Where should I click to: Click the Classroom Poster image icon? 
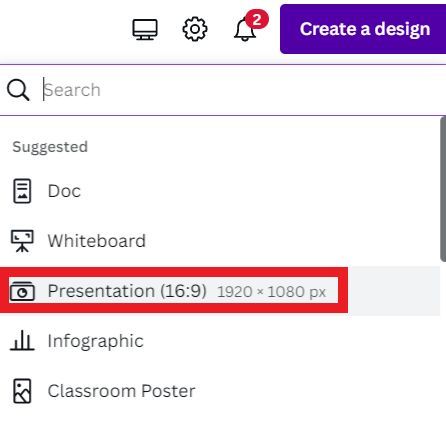point(22,391)
